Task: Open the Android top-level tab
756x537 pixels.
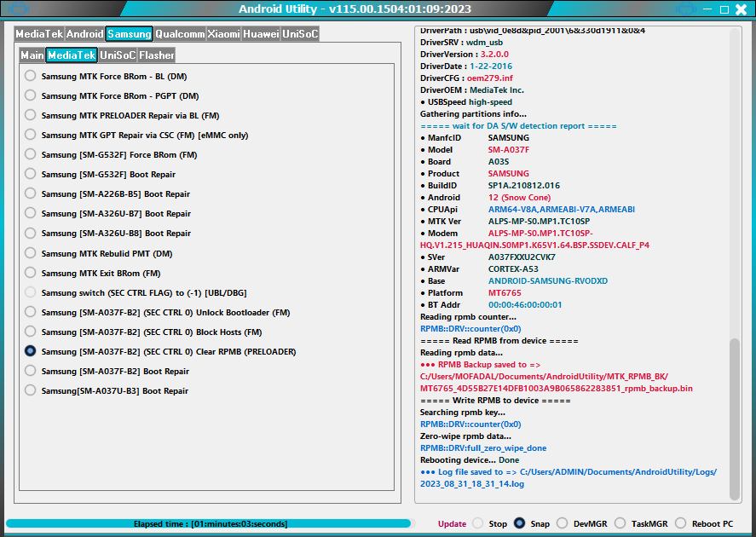Action: click(x=85, y=34)
